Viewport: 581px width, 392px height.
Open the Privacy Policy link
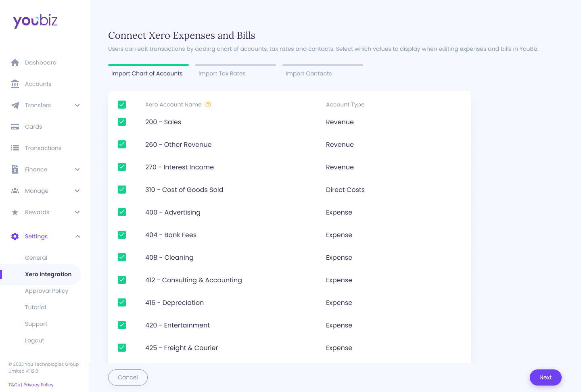(x=38, y=385)
